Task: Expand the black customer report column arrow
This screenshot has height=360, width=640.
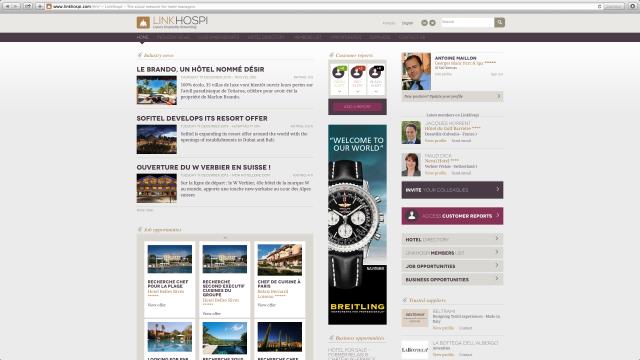Action: (x=376, y=91)
